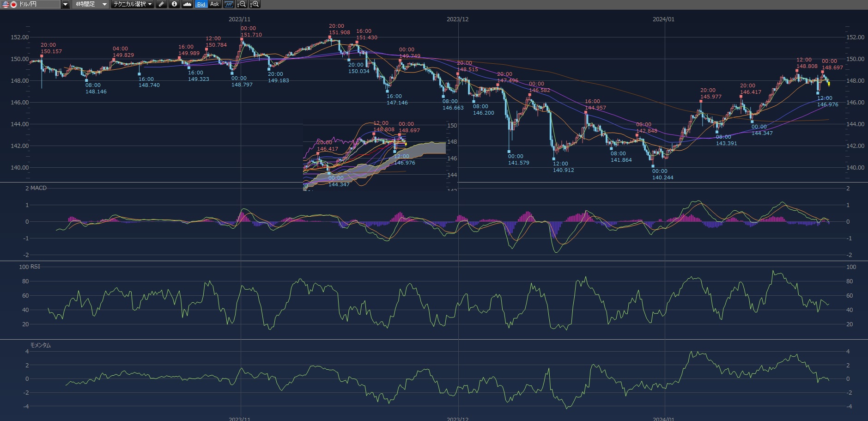Switch price display to Bid

coord(201,4)
